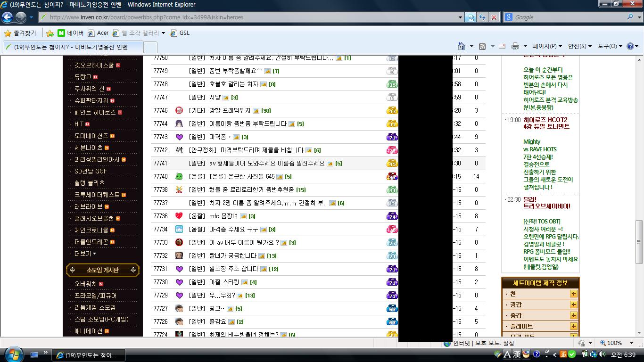The height and width of the screenshot is (362, 644).
Task: Open the search provider dropdown arrow
Action: (x=639, y=17)
